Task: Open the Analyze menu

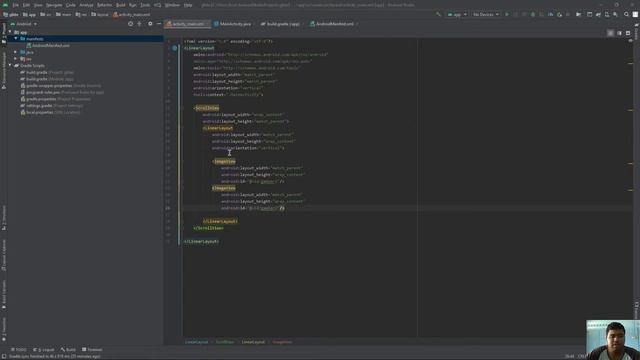Action: 87,5
